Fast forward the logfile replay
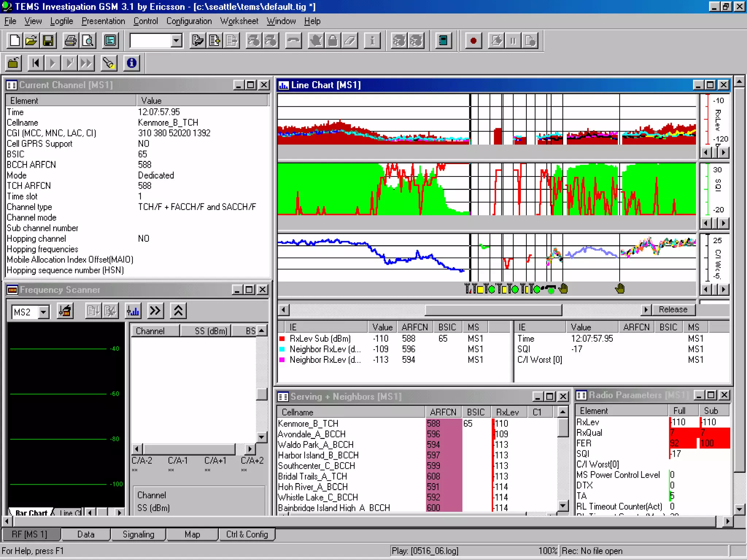Viewport: 747px width, 560px height. pyautogui.click(x=86, y=63)
